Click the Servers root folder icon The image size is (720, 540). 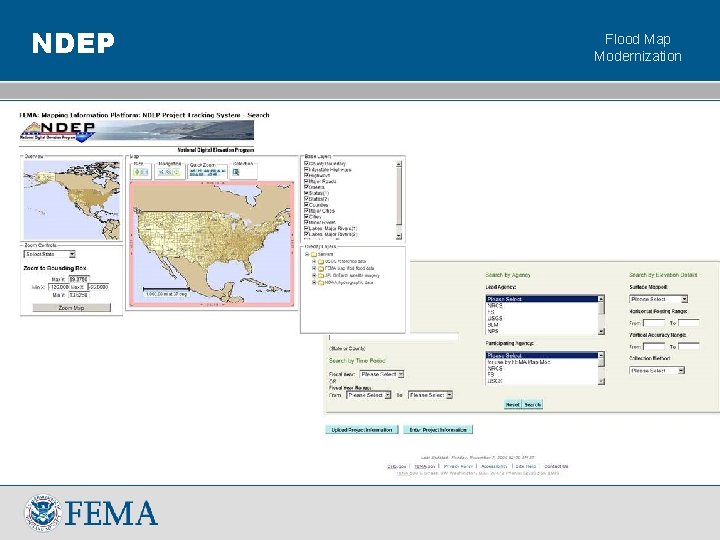[x=314, y=254]
